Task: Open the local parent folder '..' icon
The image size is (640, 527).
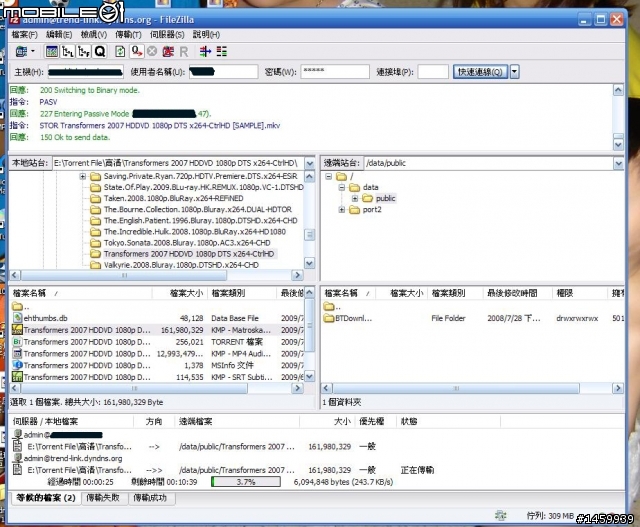Action: pos(17,306)
